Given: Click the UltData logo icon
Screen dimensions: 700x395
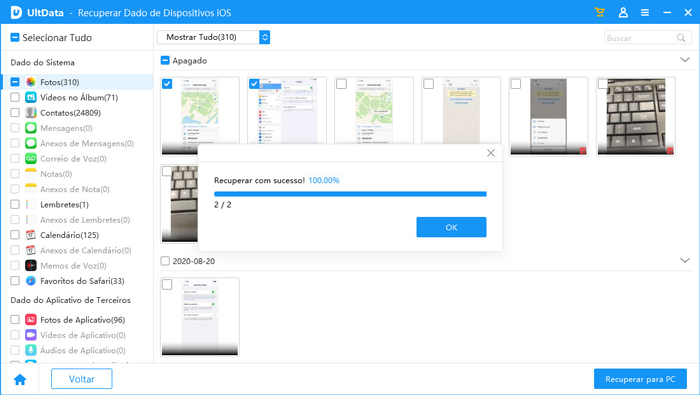Looking at the screenshot, I should 16,12.
